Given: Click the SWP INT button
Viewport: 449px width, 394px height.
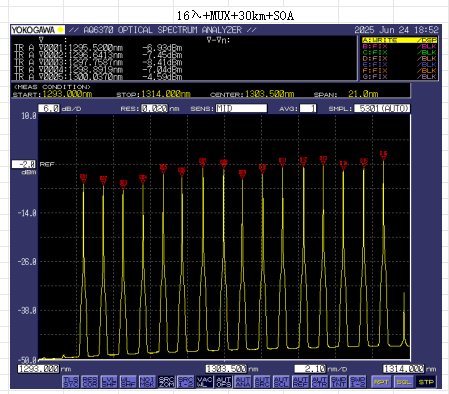Looking at the screenshot, I should point(339,382).
